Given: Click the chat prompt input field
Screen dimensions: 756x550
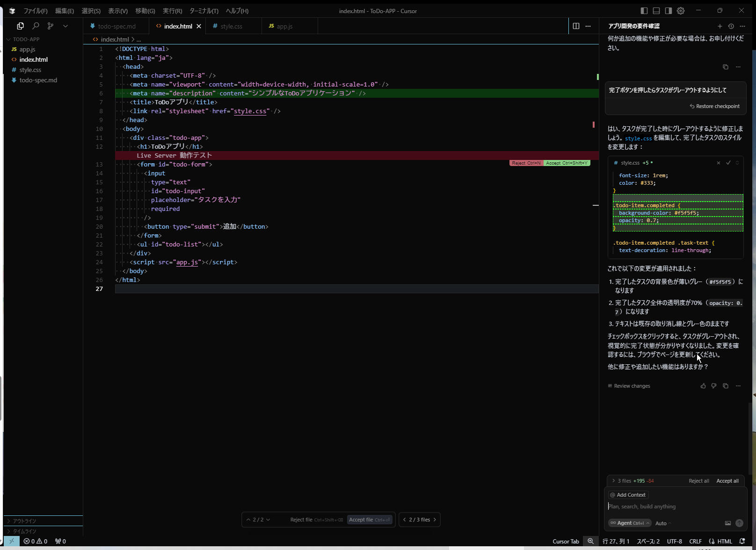Looking at the screenshot, I should click(x=674, y=507).
